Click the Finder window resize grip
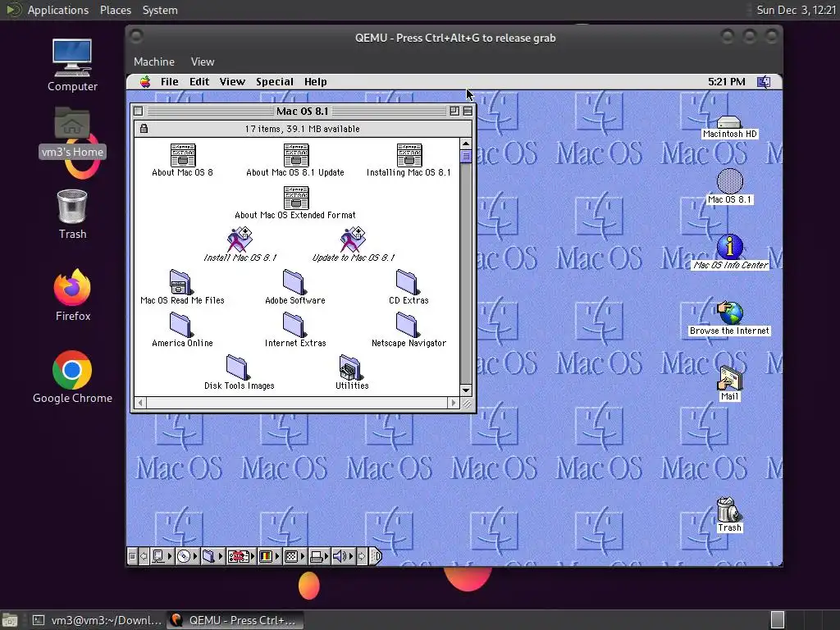The image size is (840, 630). [x=467, y=404]
